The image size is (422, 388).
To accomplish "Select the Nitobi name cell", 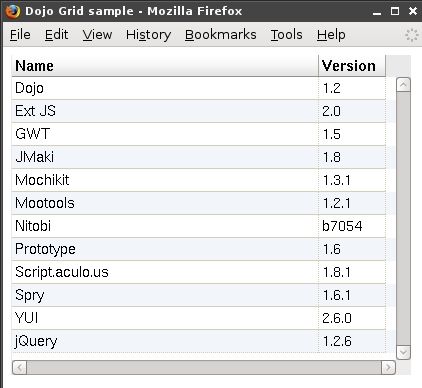I will point(165,226).
